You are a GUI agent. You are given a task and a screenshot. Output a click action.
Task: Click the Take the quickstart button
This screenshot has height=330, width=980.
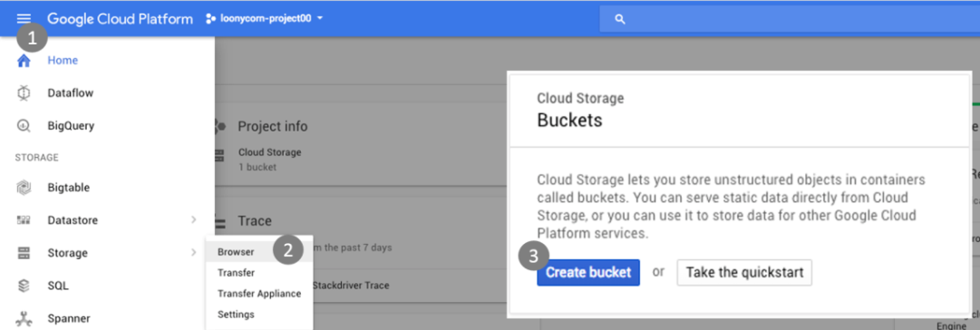(744, 273)
